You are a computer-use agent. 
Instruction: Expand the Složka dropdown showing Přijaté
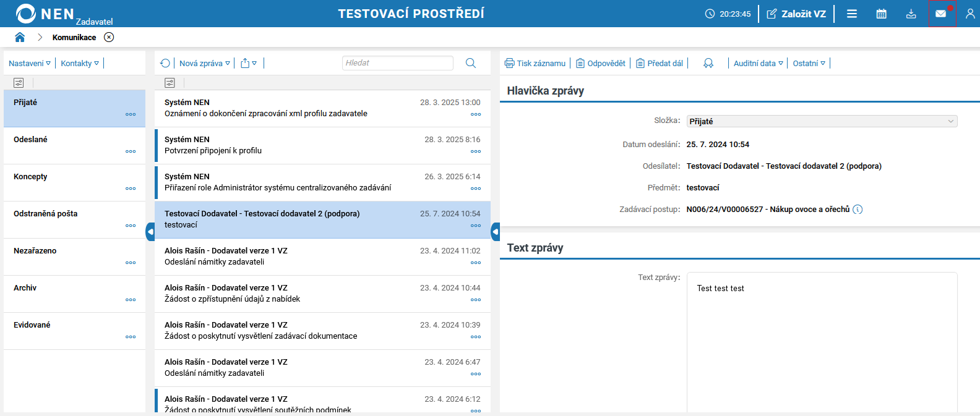pyautogui.click(x=821, y=121)
